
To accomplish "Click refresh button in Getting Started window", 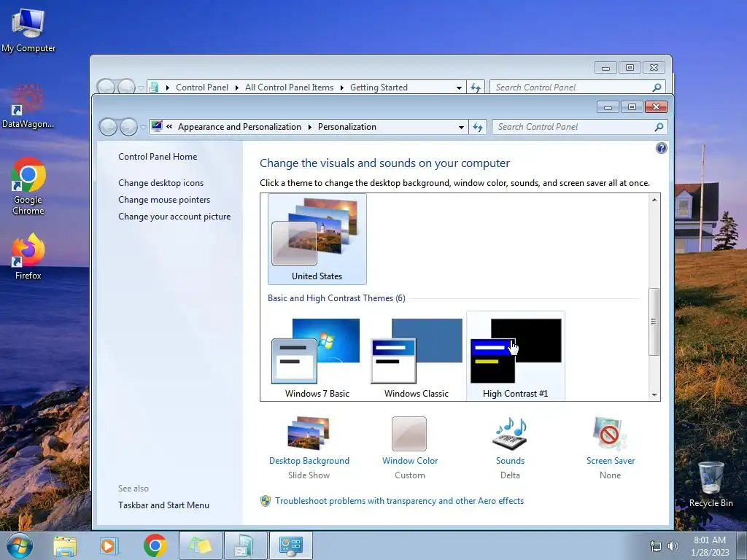I will [x=476, y=87].
